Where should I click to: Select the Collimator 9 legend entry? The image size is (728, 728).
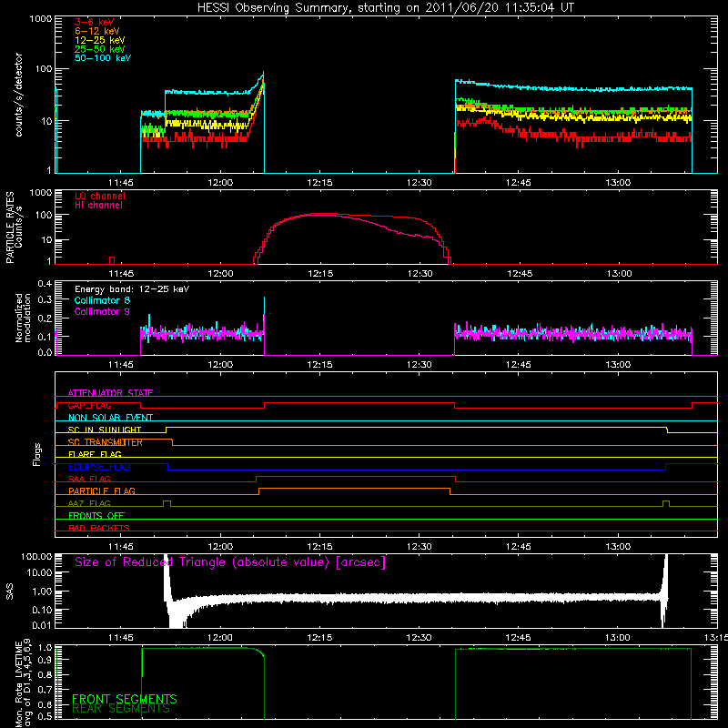pyautogui.click(x=102, y=311)
